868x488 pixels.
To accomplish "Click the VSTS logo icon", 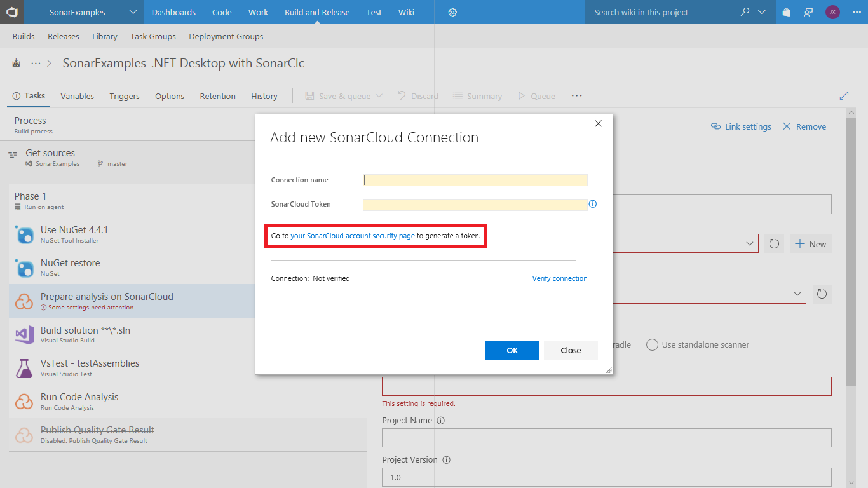I will pyautogui.click(x=12, y=12).
